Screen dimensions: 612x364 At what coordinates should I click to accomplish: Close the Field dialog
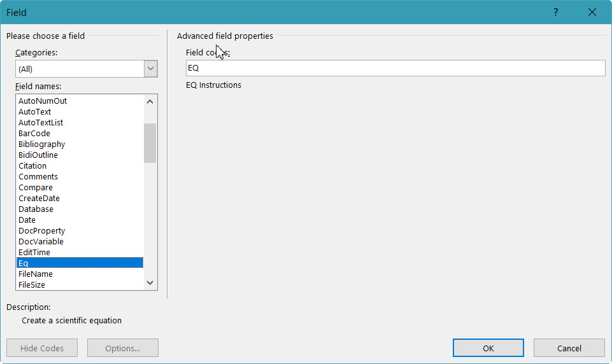592,12
